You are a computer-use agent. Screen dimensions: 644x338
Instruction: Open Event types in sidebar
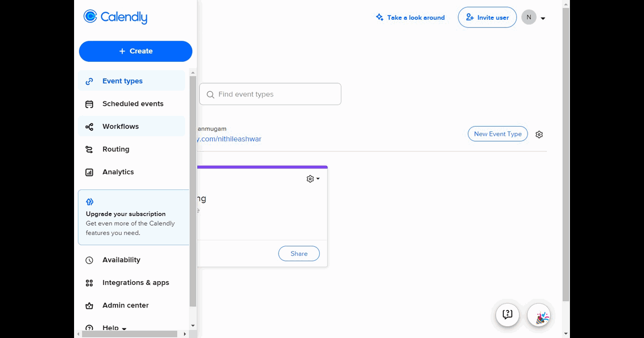[131, 81]
